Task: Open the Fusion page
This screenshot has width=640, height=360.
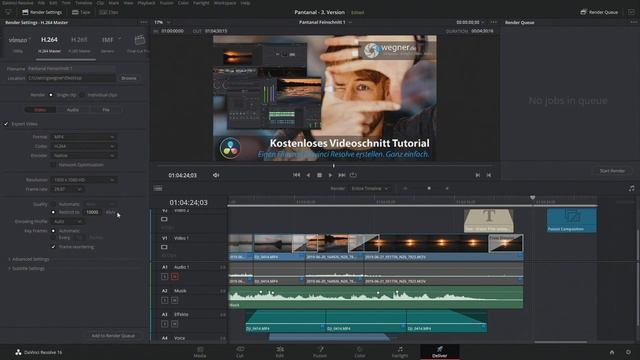Action: click(320, 352)
